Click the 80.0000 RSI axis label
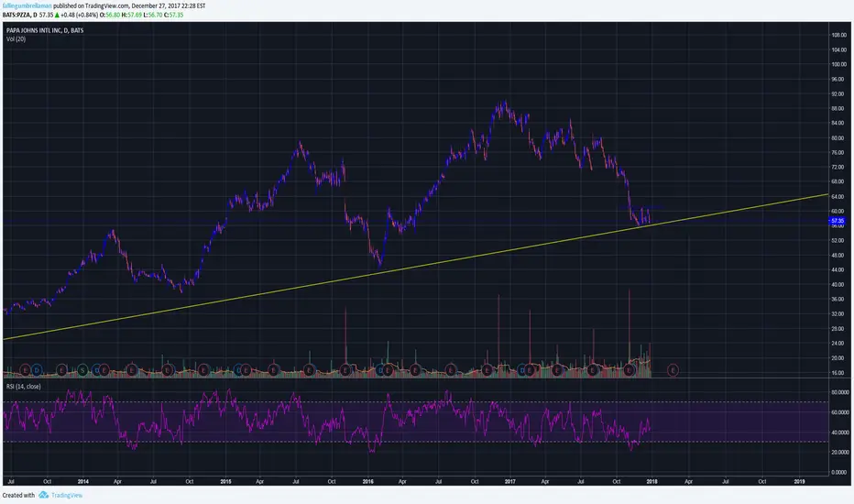This screenshot has width=854, height=504. click(840, 392)
